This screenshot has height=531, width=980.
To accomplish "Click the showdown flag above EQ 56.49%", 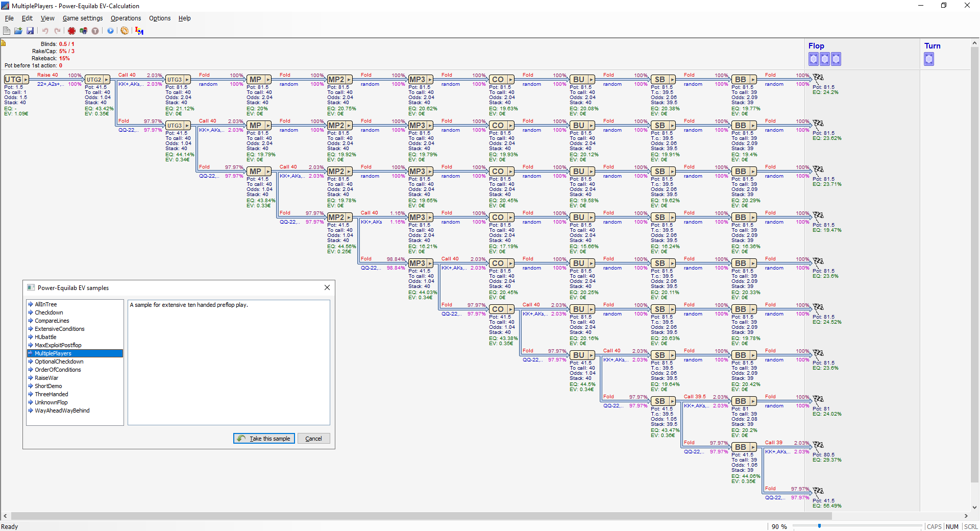I will pos(818,492).
